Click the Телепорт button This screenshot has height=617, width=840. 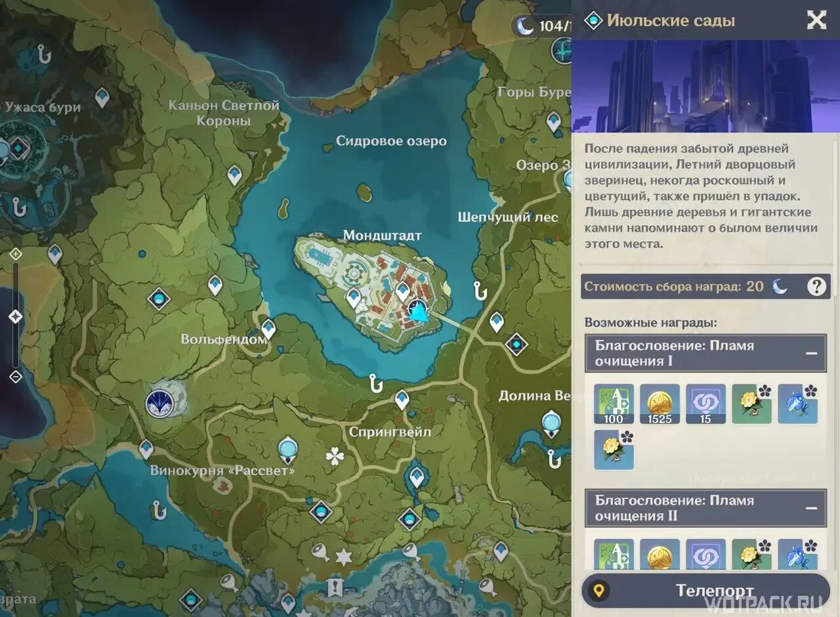(705, 590)
